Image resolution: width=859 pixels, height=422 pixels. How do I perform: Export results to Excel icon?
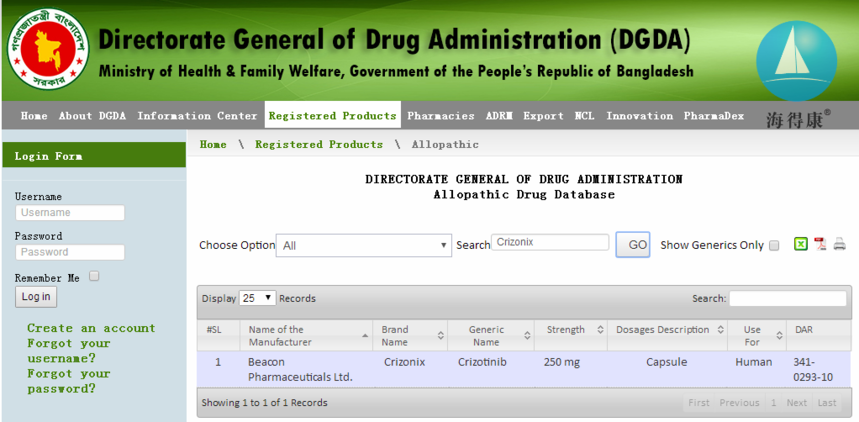click(801, 244)
